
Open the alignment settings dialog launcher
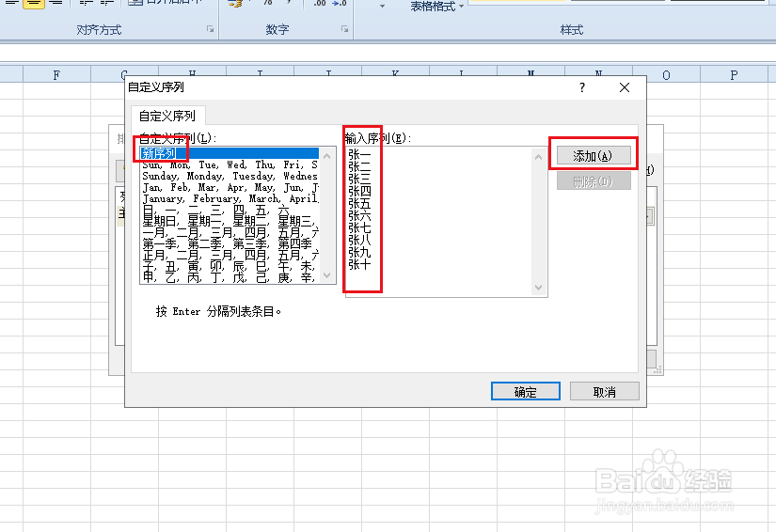pos(211,29)
